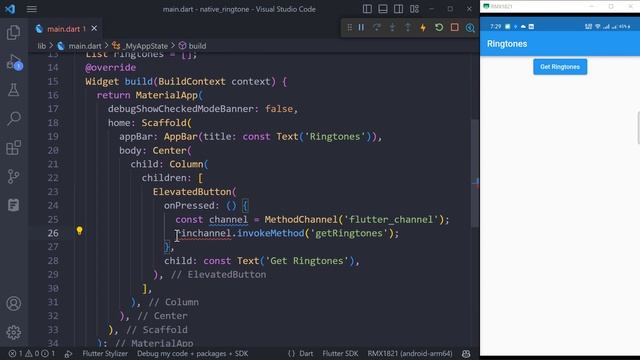Toggle the secondary side bar layout icon

point(398,9)
